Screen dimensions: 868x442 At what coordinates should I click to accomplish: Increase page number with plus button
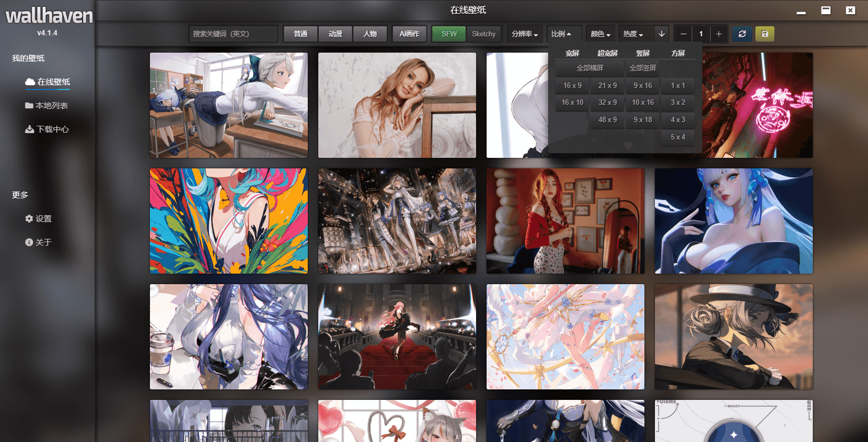[719, 34]
